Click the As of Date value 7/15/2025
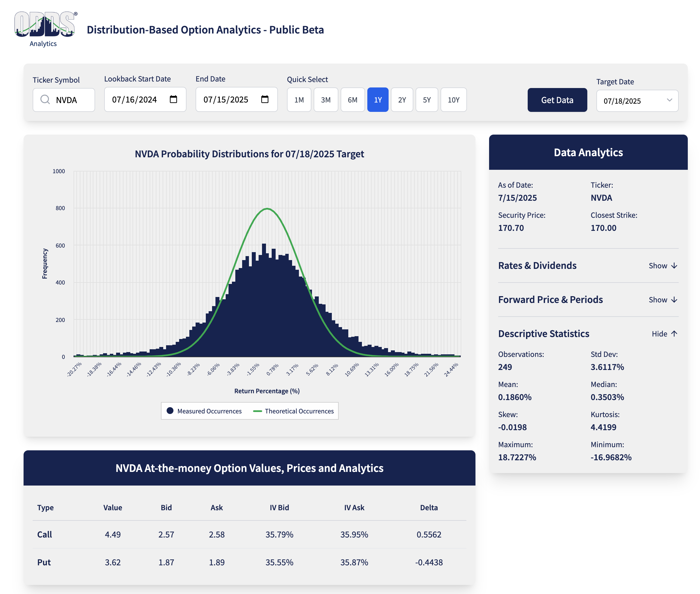The height and width of the screenshot is (594, 700). (x=517, y=198)
